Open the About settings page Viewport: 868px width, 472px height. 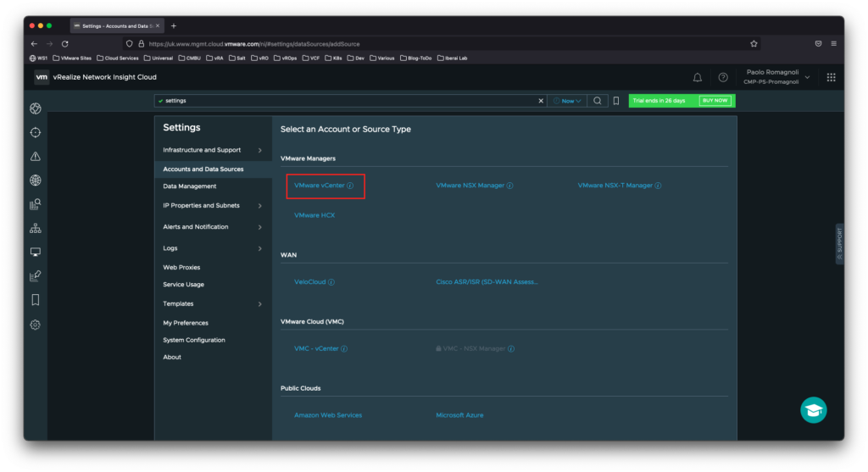(x=171, y=358)
